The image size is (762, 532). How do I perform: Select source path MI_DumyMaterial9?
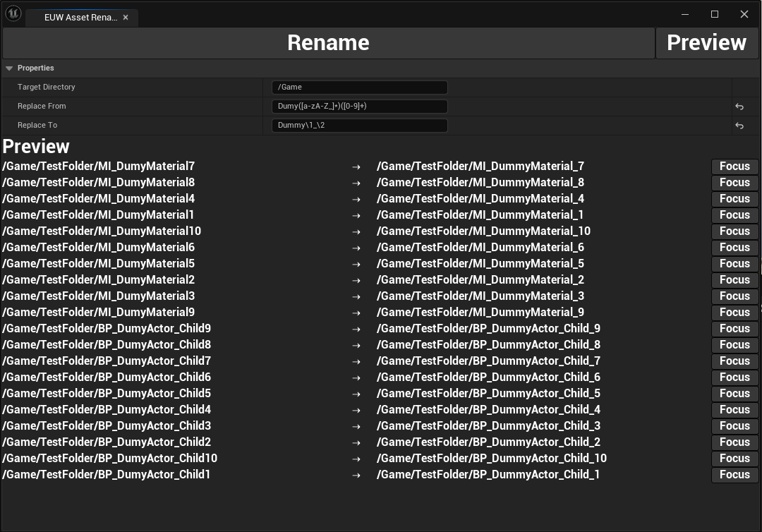coord(99,313)
